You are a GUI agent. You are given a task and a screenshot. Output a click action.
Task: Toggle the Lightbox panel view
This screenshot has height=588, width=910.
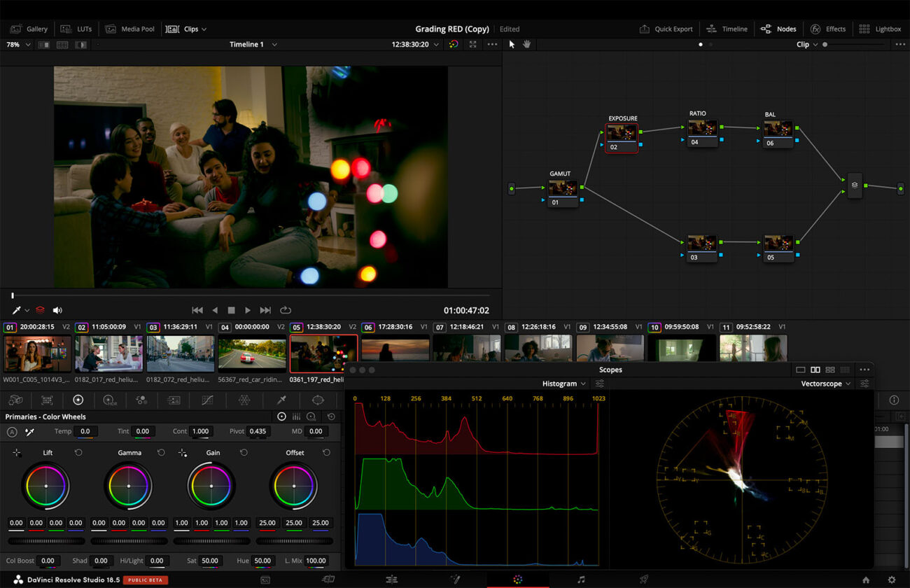click(x=882, y=29)
